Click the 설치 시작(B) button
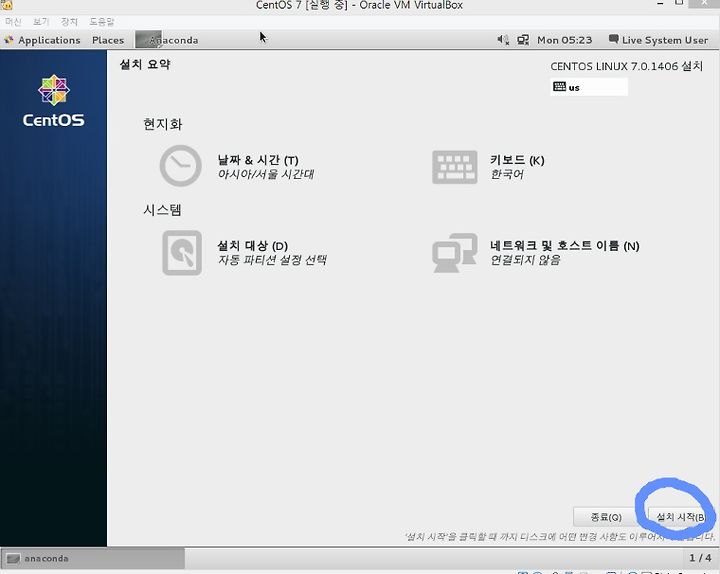The width and height of the screenshot is (720, 574). point(681,517)
